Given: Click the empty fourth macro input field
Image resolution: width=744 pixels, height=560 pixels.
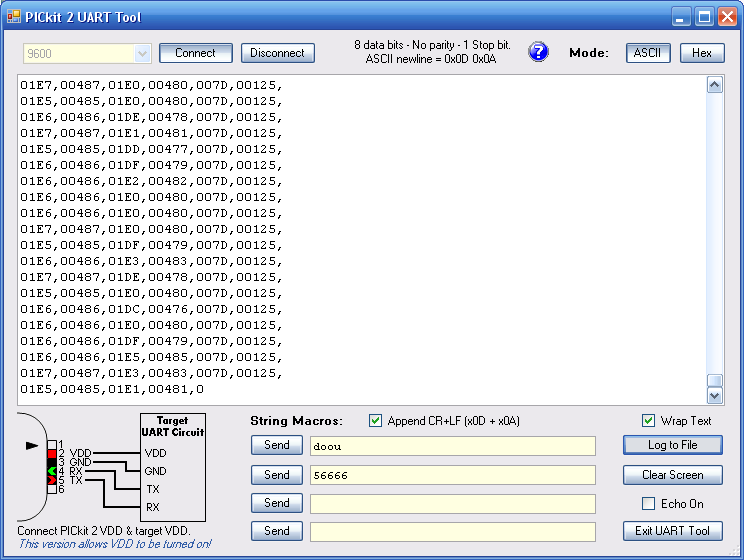Looking at the screenshot, I should pos(453,532).
